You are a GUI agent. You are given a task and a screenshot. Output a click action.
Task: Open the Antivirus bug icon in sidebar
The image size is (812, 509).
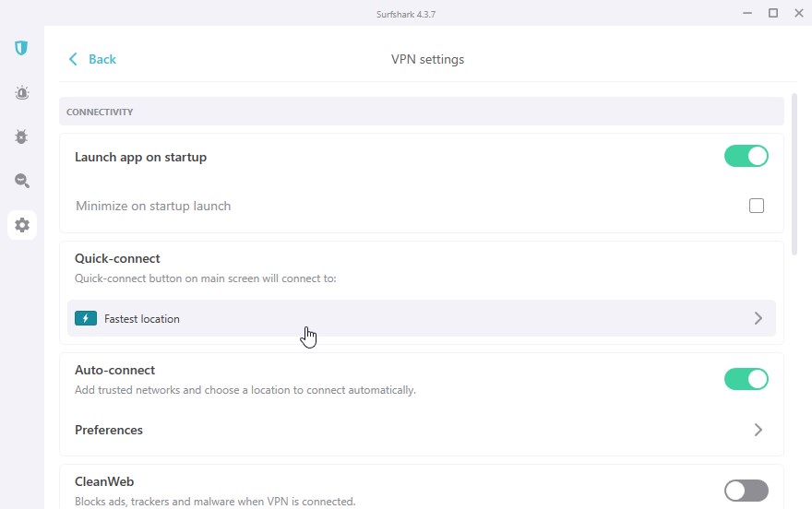pos(21,136)
